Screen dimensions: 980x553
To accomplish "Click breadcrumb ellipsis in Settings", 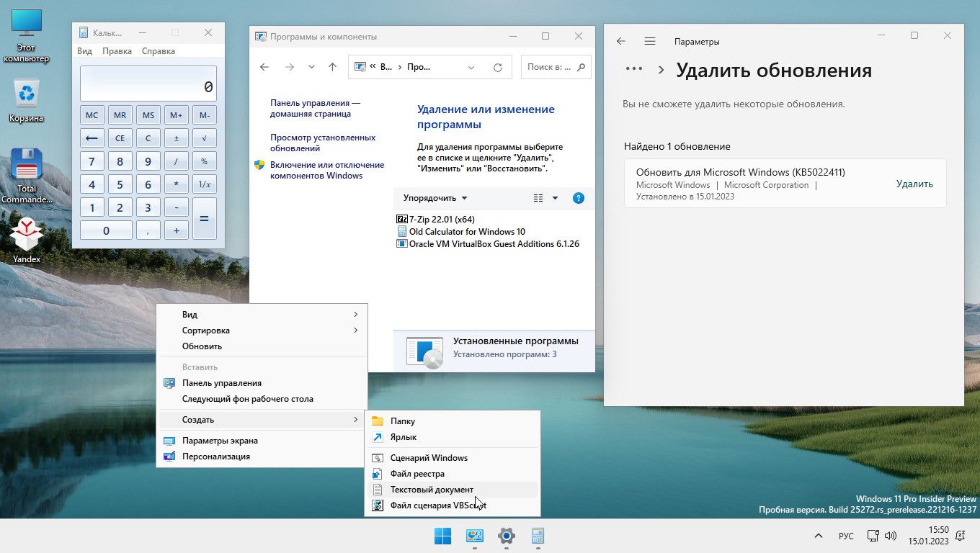I will 634,69.
